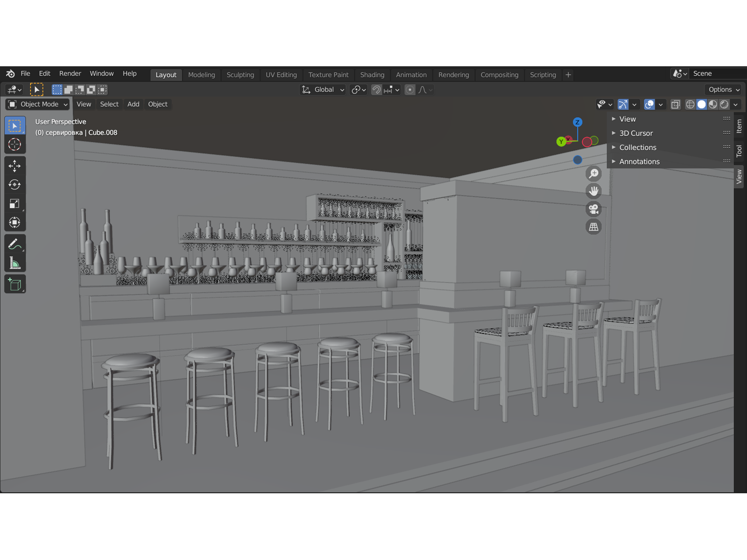The width and height of the screenshot is (747, 560).
Task: Select the Rotate tool
Action: [x=14, y=184]
